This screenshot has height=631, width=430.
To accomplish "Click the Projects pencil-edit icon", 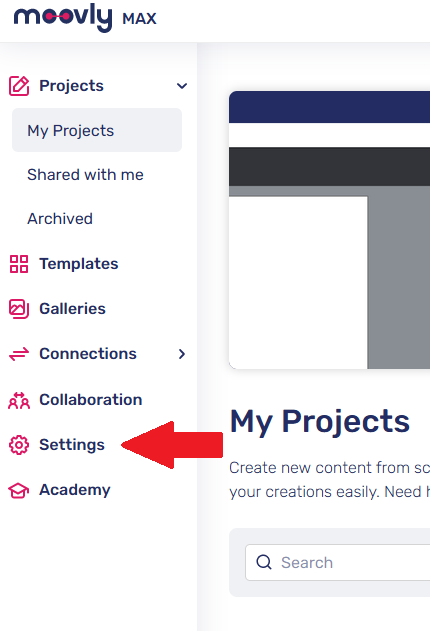I will tap(19, 86).
